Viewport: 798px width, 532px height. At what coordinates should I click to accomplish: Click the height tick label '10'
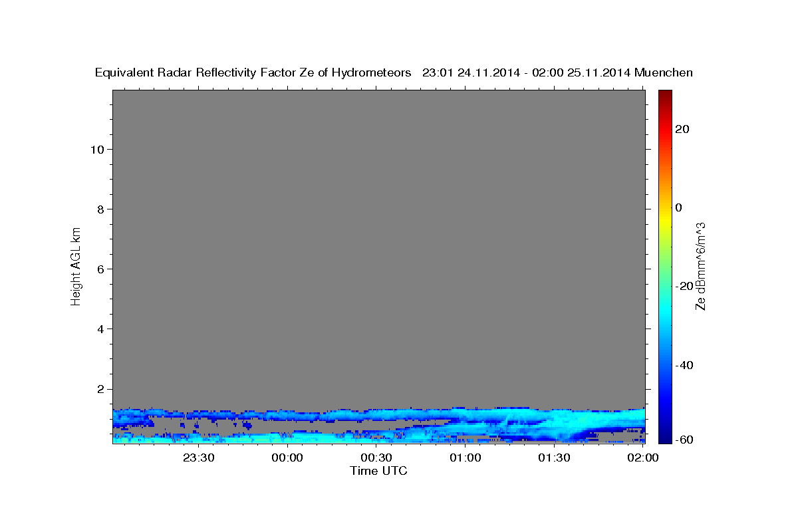point(97,149)
